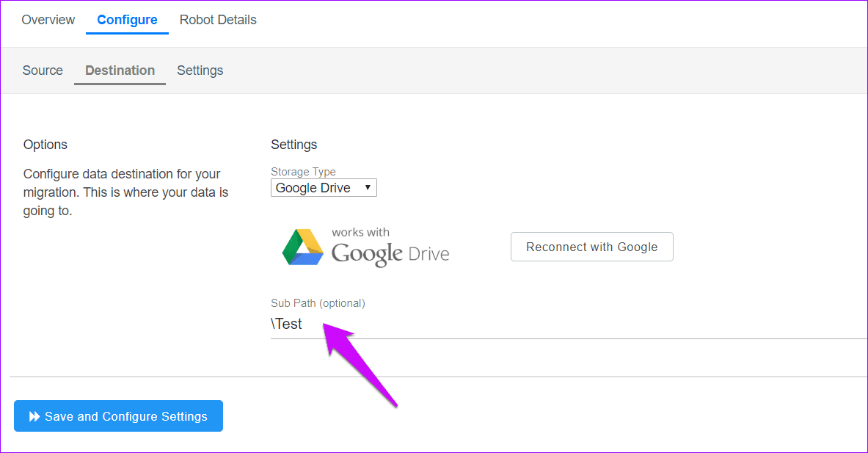Click the Sub Path (optional) label
This screenshot has width=868, height=453.
[x=318, y=303]
